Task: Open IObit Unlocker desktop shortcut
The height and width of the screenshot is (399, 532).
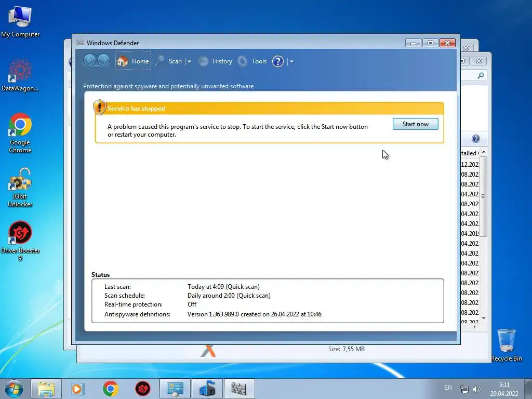Action: click(x=20, y=187)
